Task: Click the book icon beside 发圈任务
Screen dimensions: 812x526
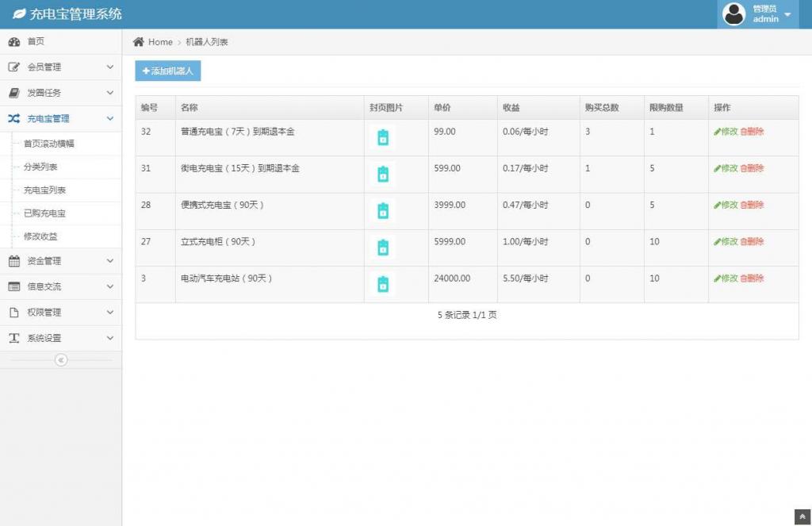Action: [x=14, y=93]
